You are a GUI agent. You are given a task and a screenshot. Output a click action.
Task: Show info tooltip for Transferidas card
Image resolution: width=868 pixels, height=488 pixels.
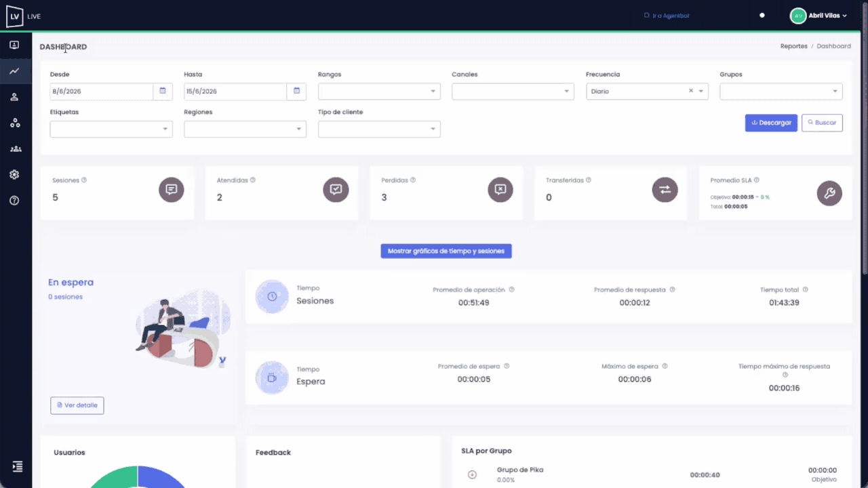click(589, 180)
